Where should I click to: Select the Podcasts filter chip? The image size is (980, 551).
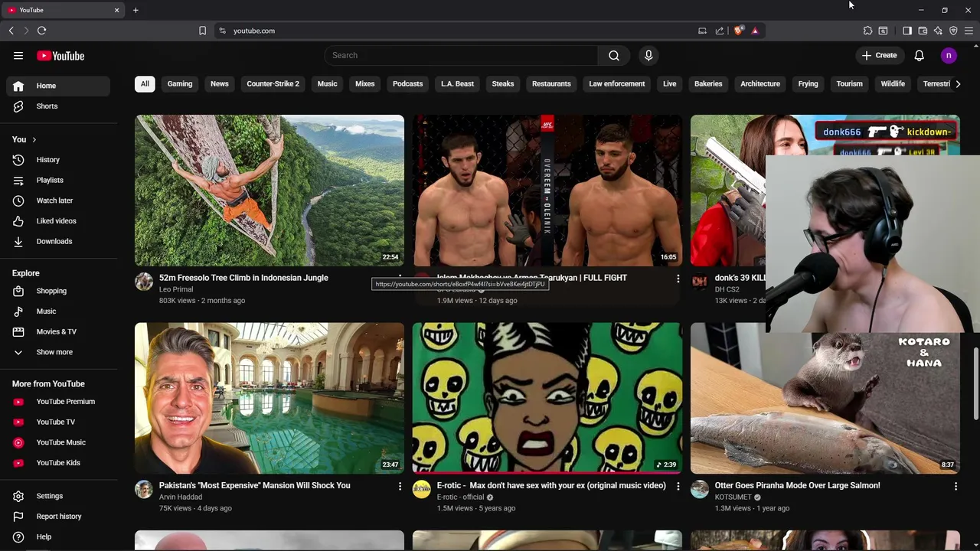(407, 84)
